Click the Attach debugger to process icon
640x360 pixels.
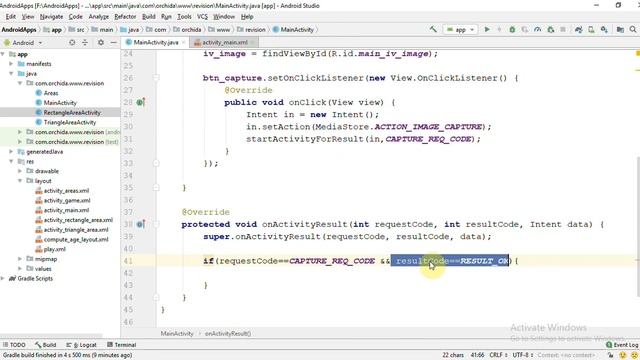[x=551, y=29]
